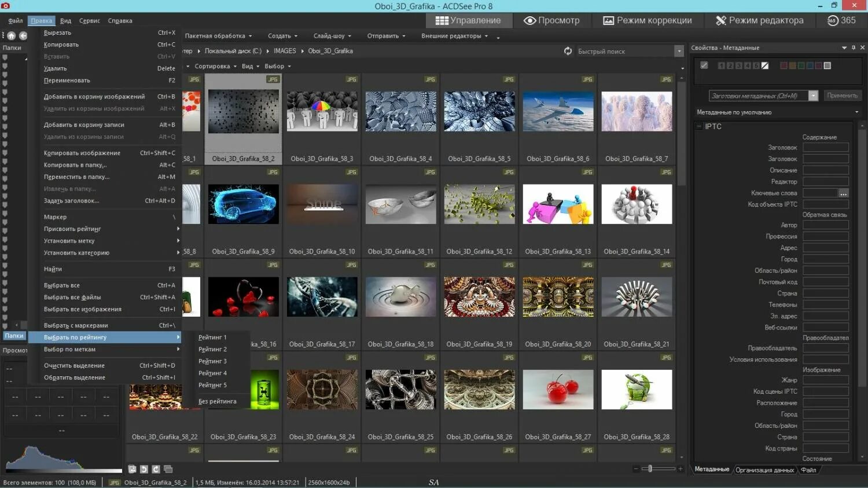The image size is (868, 488).
Task: Click the compare images icon under preview
Action: point(168,469)
